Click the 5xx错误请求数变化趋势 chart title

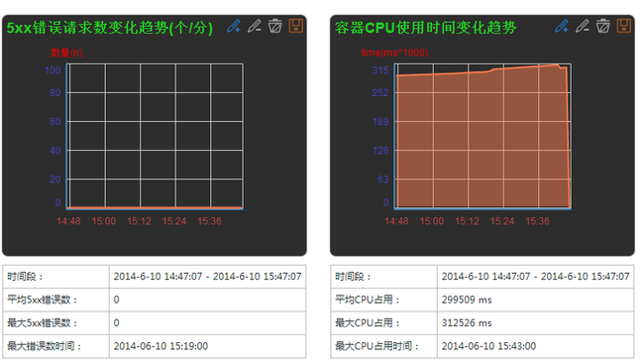tap(110, 28)
